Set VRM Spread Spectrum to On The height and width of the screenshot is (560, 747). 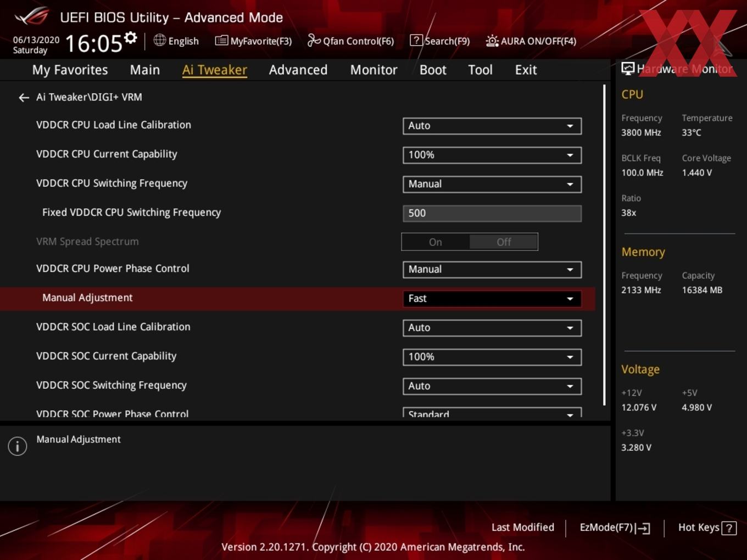(436, 242)
